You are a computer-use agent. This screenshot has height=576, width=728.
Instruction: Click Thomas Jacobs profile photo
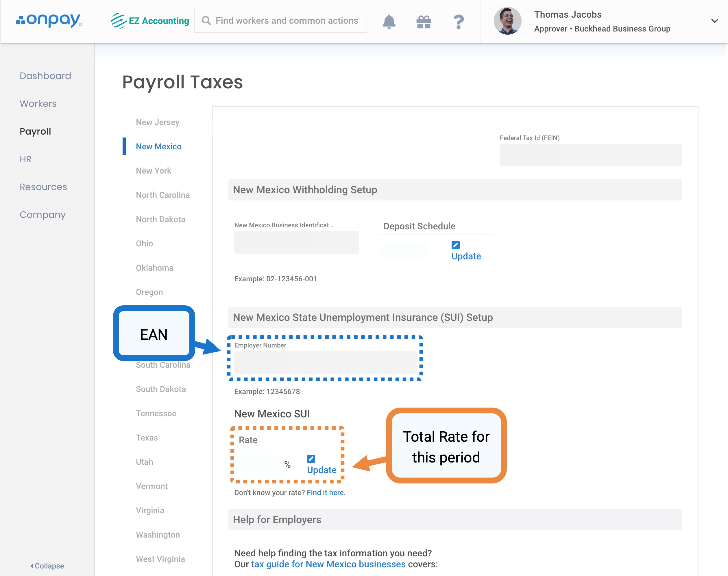507,21
